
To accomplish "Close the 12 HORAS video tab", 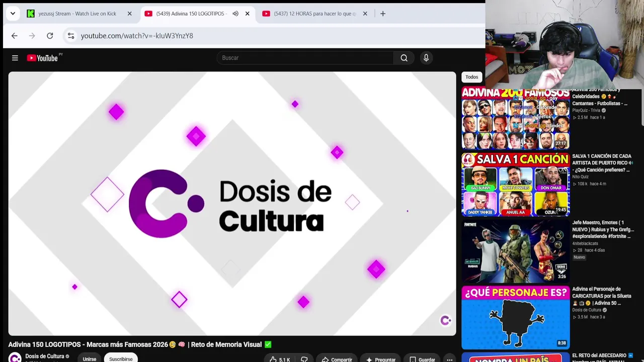I will pyautogui.click(x=365, y=14).
